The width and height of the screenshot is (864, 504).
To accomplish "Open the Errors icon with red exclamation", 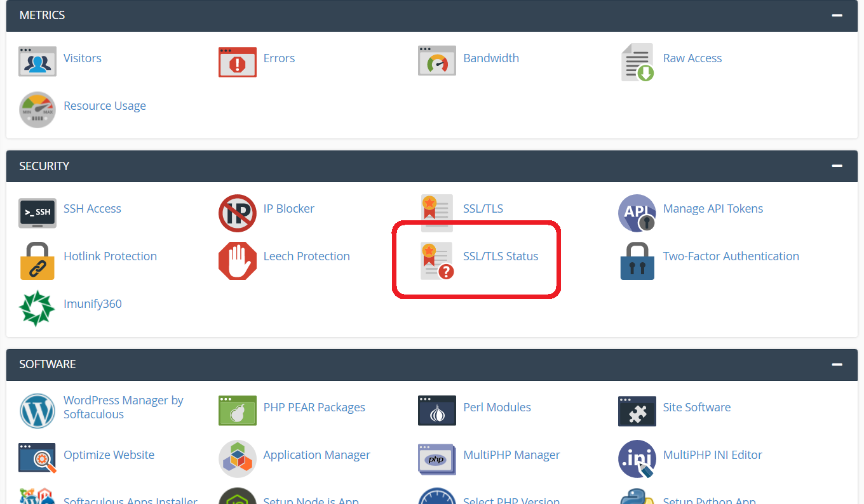I will [237, 62].
